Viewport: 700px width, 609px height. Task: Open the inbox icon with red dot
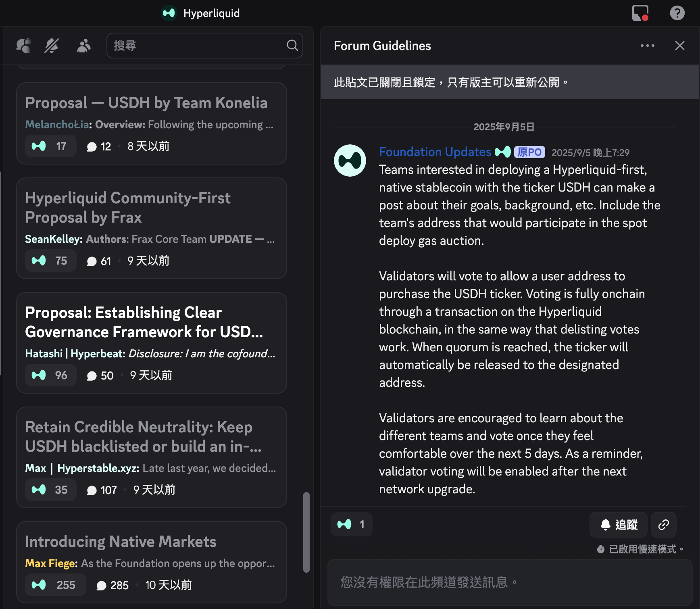coord(640,13)
